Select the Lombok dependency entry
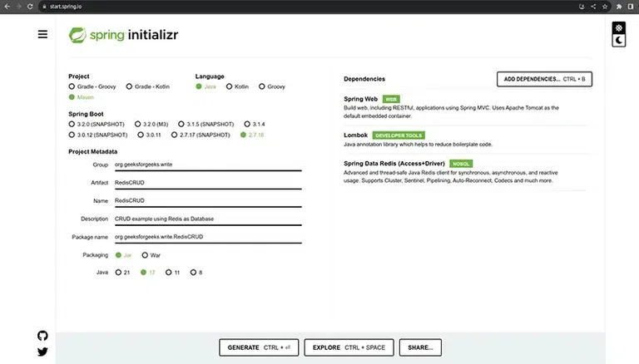The width and height of the screenshot is (639, 364). 466,140
